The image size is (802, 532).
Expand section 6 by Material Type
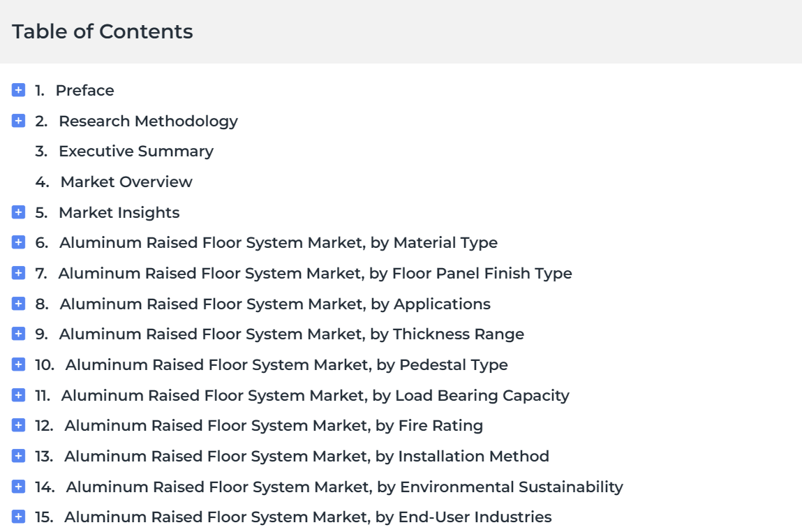(18, 242)
